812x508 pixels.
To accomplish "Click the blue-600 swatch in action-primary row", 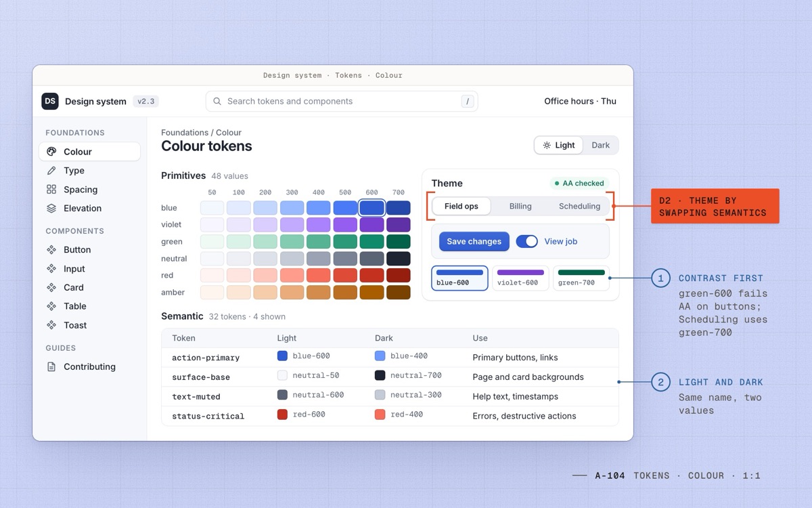I will click(x=282, y=356).
